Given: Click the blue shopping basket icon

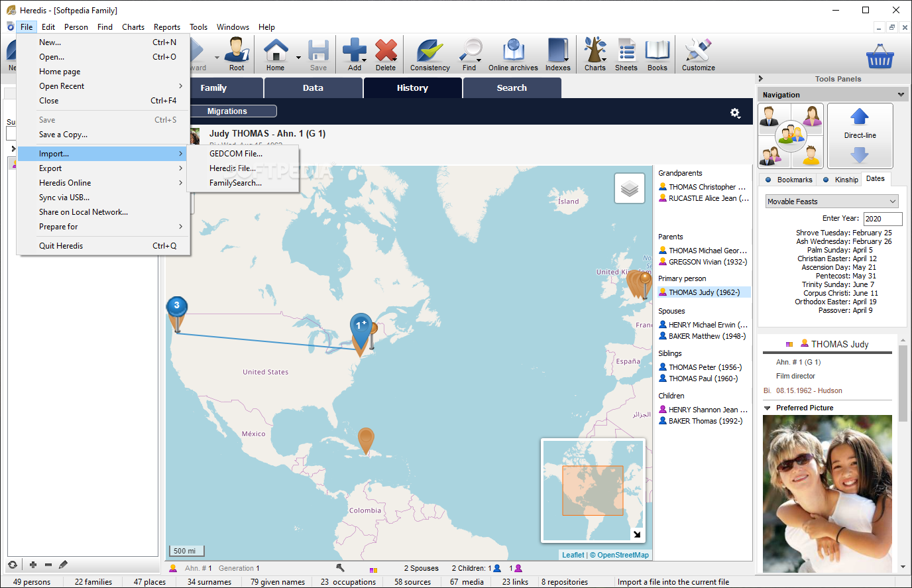Looking at the screenshot, I should (x=880, y=56).
